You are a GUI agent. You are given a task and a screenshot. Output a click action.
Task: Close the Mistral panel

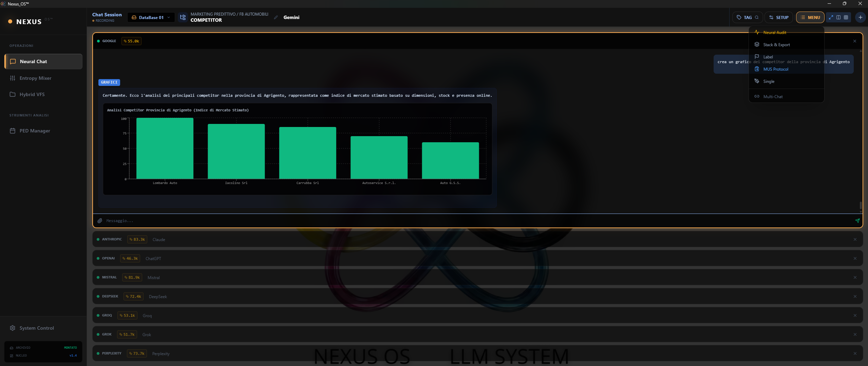point(855,277)
